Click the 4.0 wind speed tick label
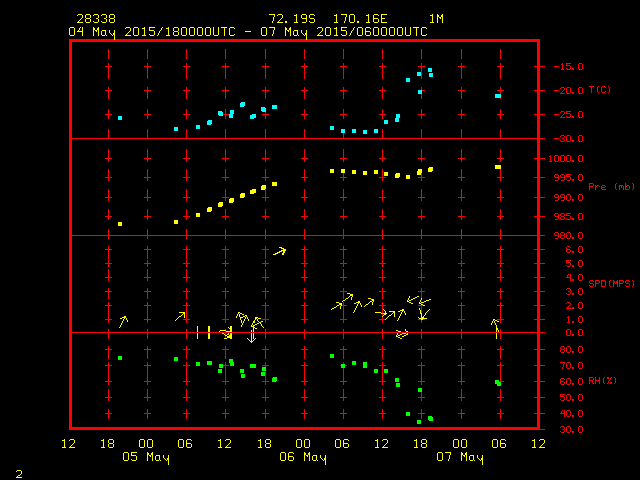 point(574,278)
